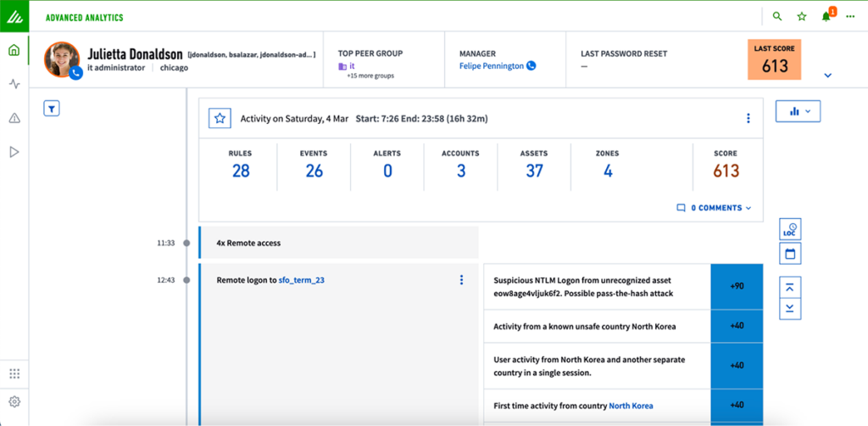The height and width of the screenshot is (426, 868).
Task: Toggle the favorite star in top bar
Action: point(802,16)
